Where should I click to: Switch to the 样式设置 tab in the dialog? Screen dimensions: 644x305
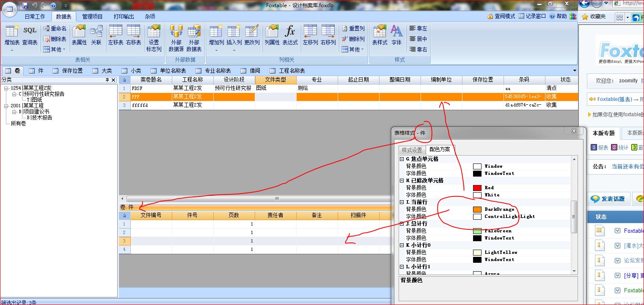pyautogui.click(x=412, y=150)
